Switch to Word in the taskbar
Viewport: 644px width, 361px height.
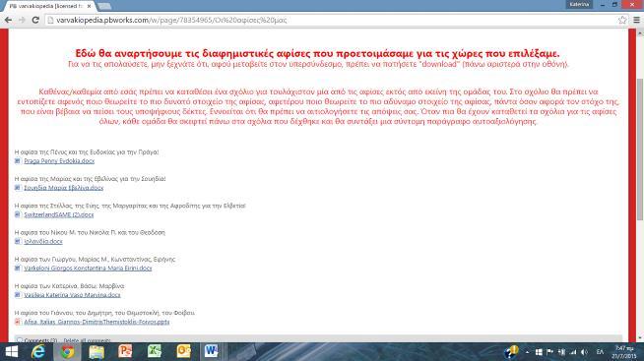point(211,351)
